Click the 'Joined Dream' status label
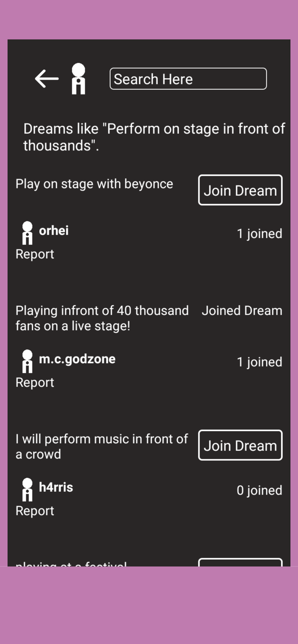The width and height of the screenshot is (298, 644). tap(242, 310)
